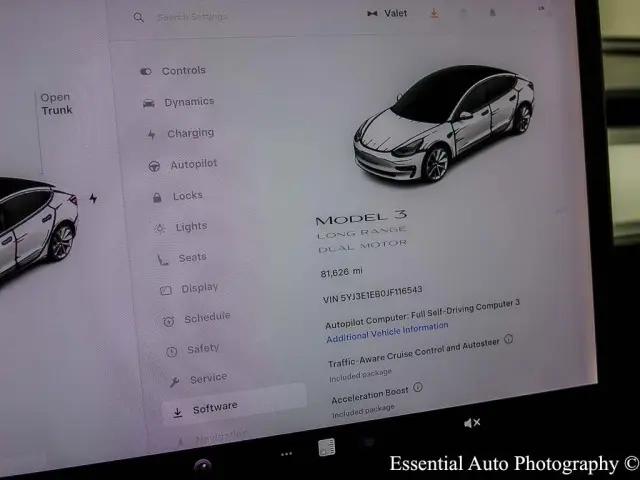Click info icon next to Acceleration Boost
This screenshot has height=480, width=640.
(418, 387)
